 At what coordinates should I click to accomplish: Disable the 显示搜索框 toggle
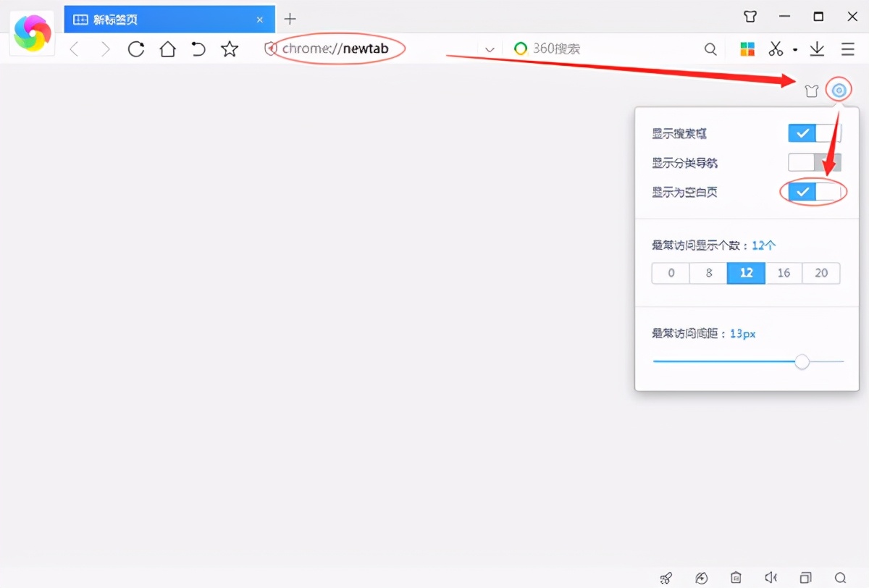814,133
